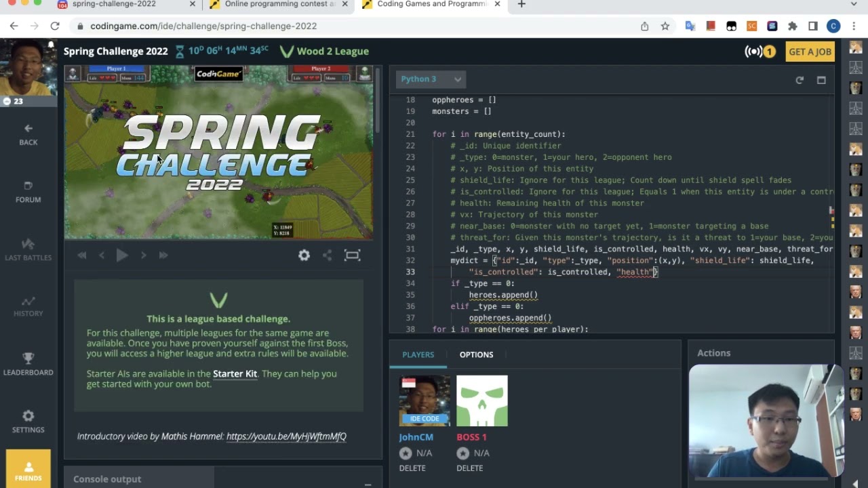
Task: Switch to Online programming contest browser tab
Action: (x=280, y=5)
